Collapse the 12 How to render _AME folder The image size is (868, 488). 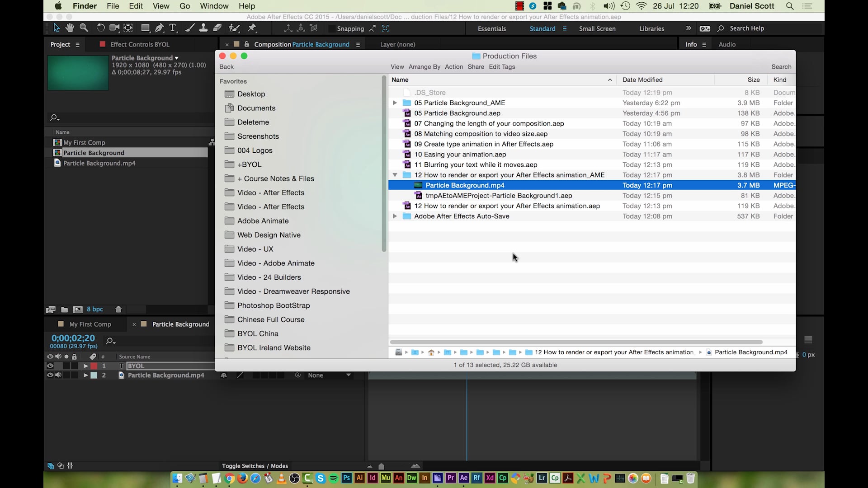coord(395,175)
